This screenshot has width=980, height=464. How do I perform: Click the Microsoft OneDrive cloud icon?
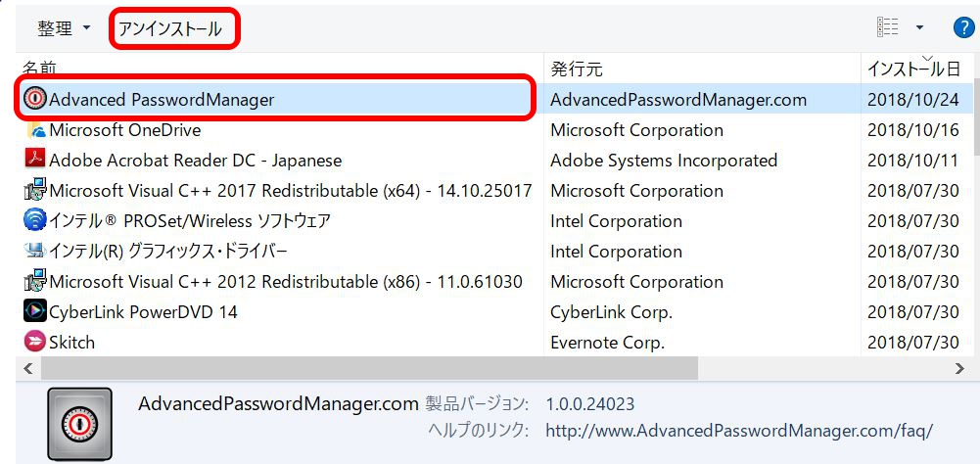[x=36, y=130]
